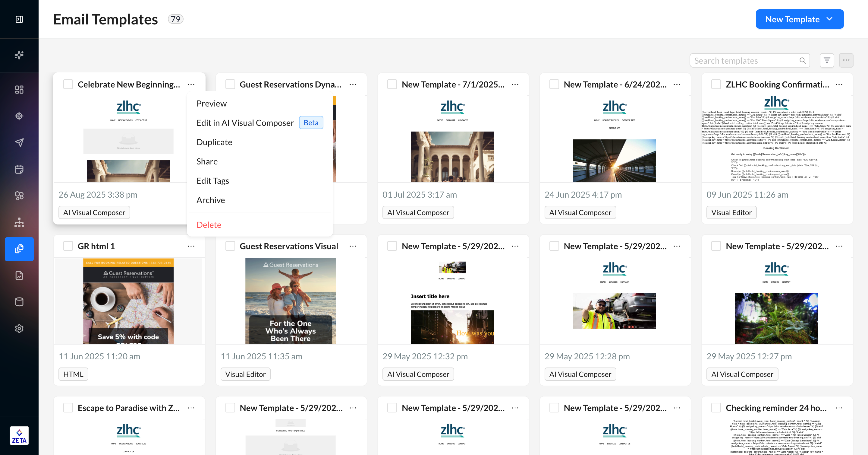The image size is (868, 455).
Task: Open the database cylinder sidebar icon
Action: point(19,302)
